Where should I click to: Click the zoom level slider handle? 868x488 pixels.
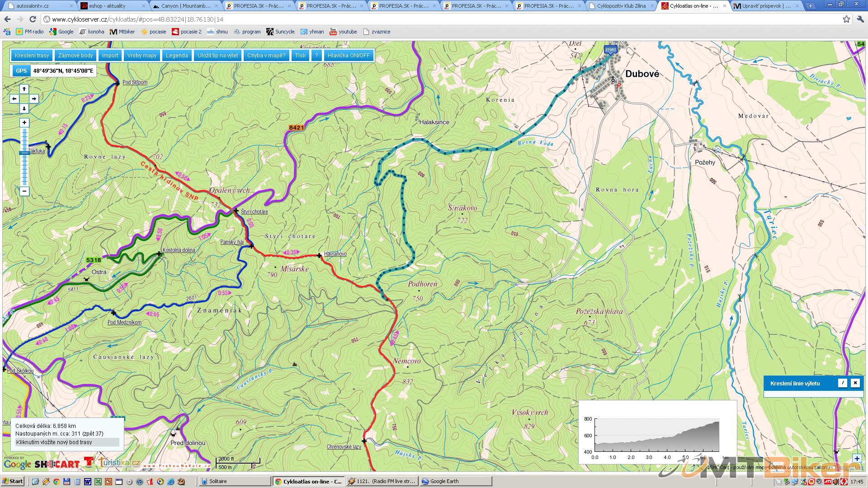24,153
